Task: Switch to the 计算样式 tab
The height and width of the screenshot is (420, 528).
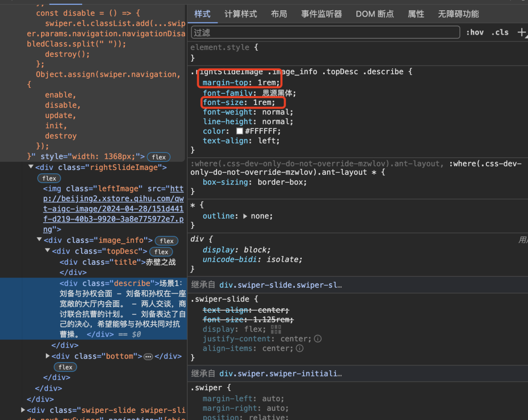Action: coord(241,14)
